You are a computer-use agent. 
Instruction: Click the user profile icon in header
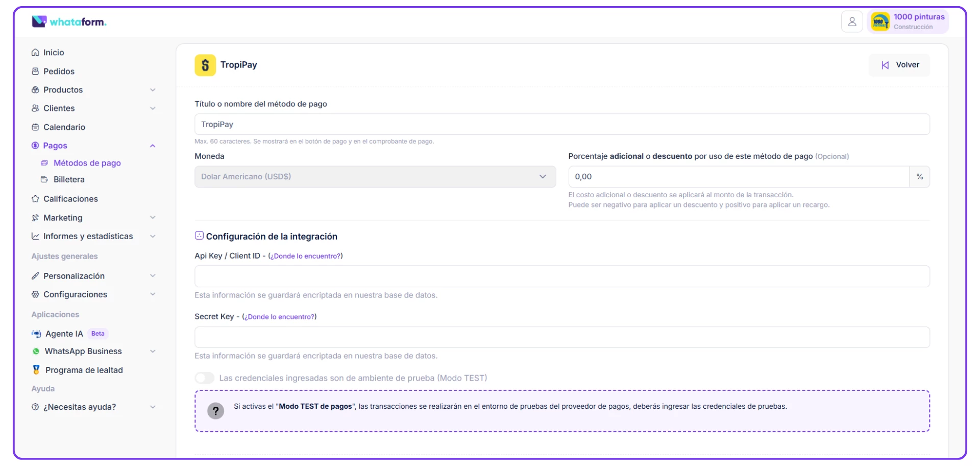pyautogui.click(x=851, y=22)
